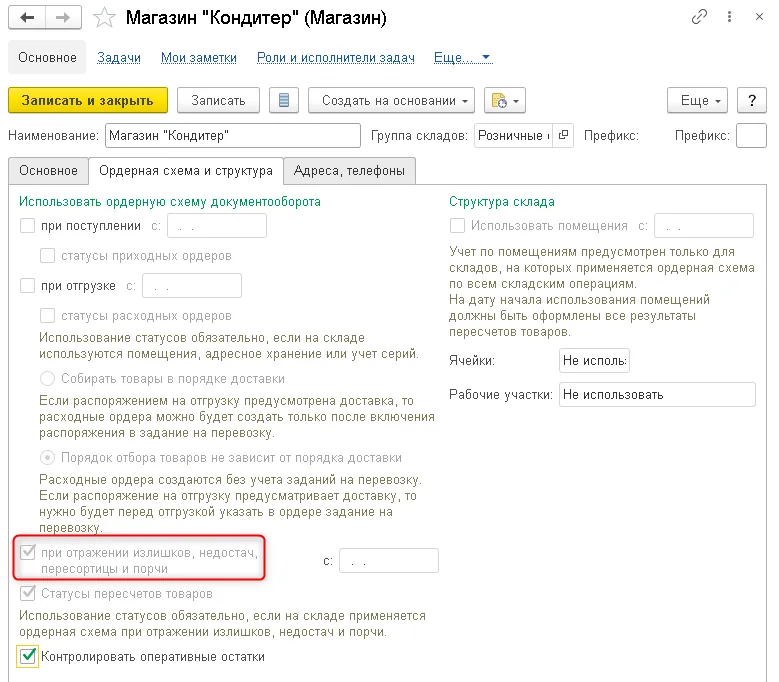
Task: Toggle статусы приходных ордеров checkbox
Action: 47,256
